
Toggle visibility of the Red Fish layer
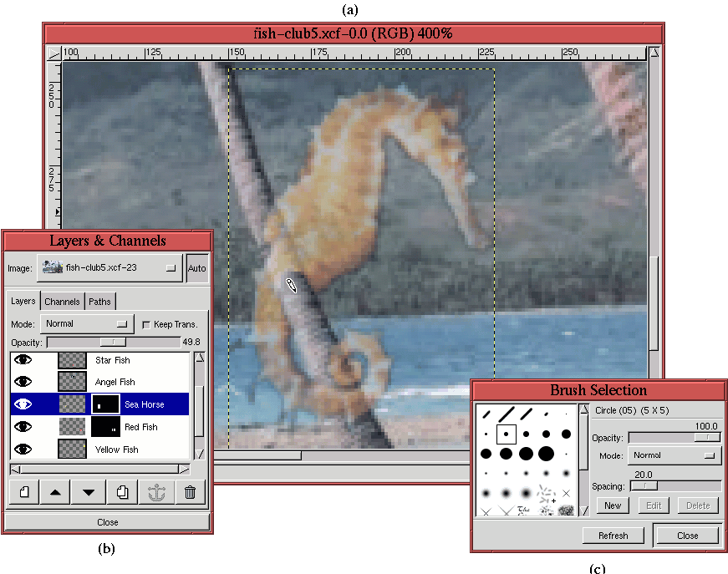pos(23,427)
